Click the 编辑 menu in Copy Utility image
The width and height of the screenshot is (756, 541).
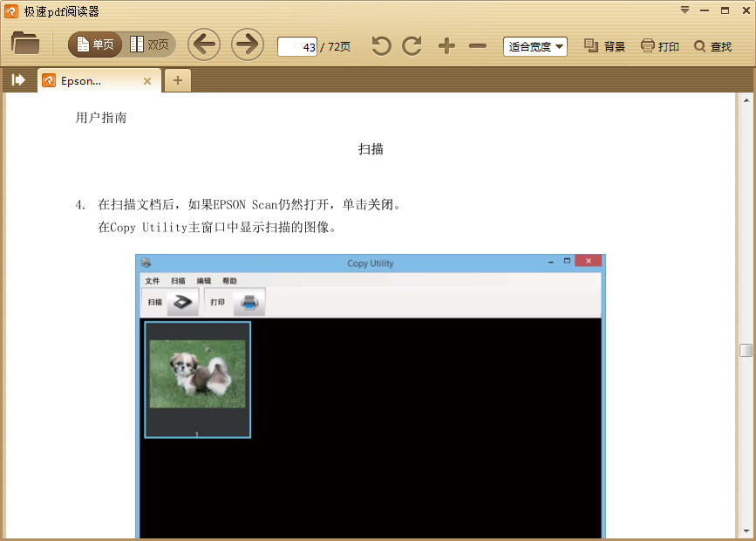coord(203,281)
